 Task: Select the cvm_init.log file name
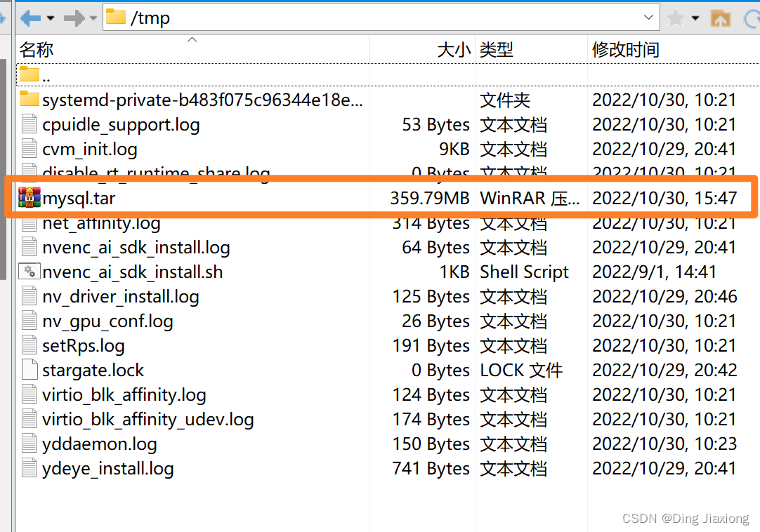(x=90, y=149)
